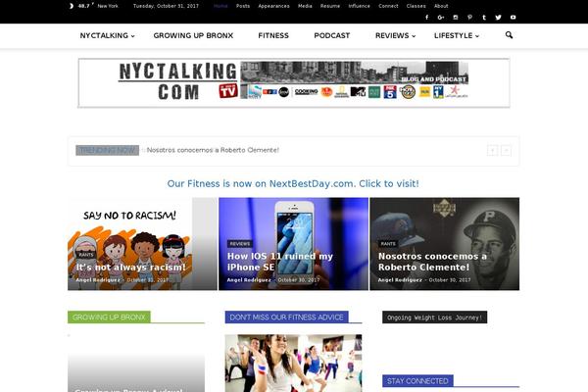The width and height of the screenshot is (588, 392).
Task: Open the Tumblr social icon
Action: (484, 18)
